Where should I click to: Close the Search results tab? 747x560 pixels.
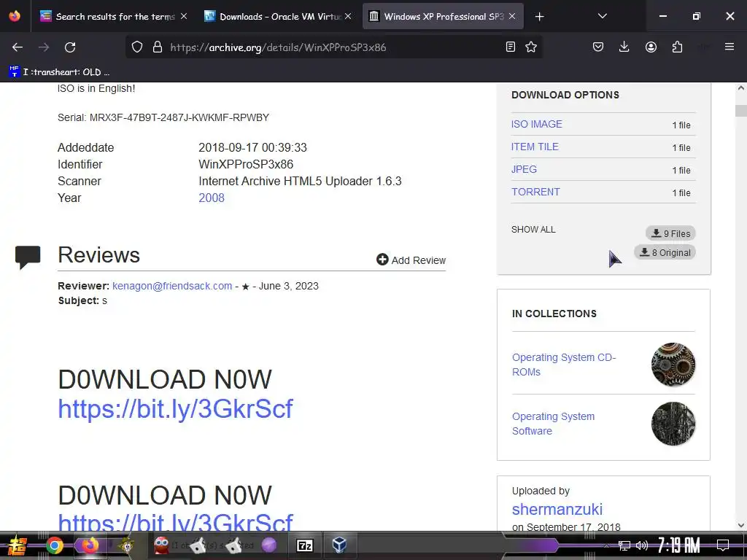point(184,16)
